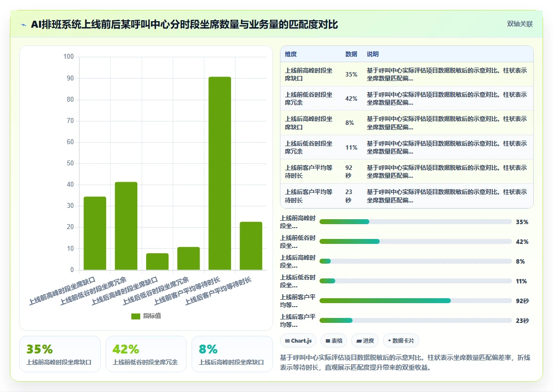Click the Chart.js chip

click(298, 341)
